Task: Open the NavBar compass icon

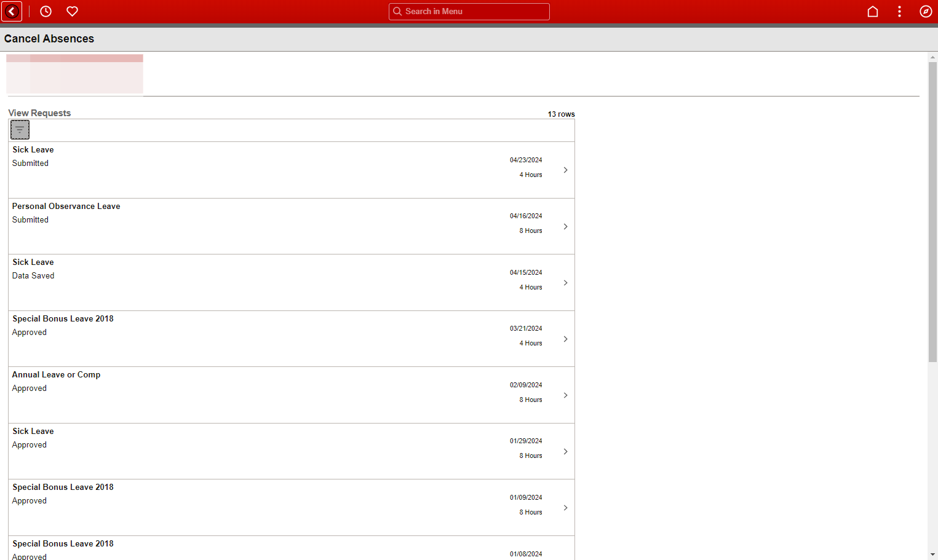Action: pyautogui.click(x=926, y=11)
